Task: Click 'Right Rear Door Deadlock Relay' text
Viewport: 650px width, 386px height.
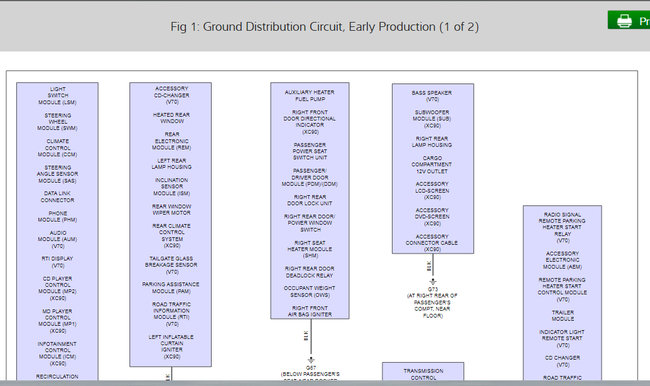Action: [x=310, y=272]
